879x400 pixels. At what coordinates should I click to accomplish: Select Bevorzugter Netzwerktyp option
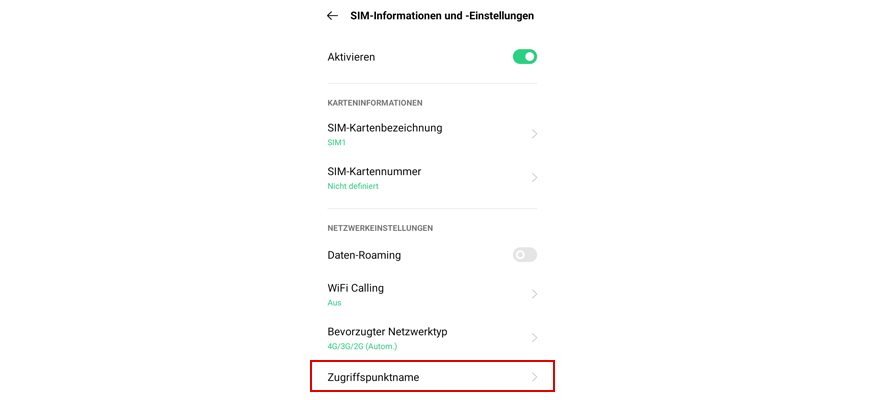387,332
